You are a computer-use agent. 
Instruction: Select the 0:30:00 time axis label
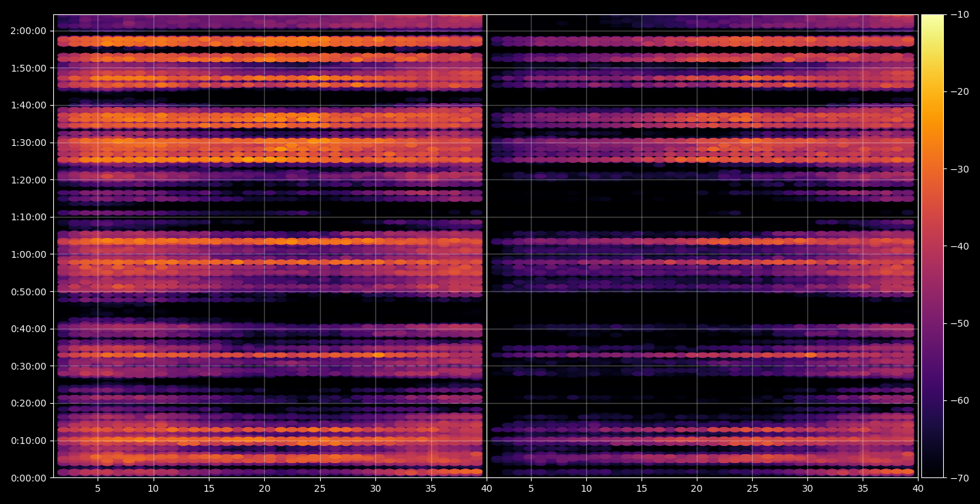(29, 366)
